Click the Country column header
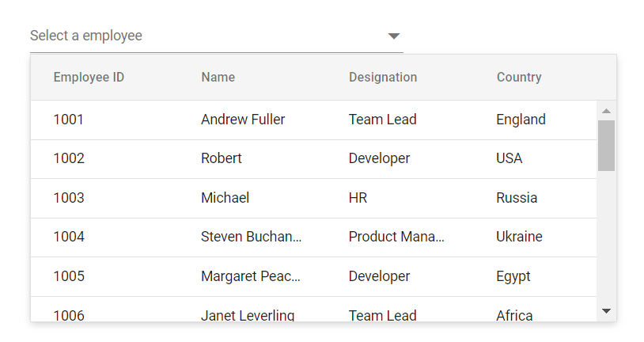644x342 pixels. (x=519, y=78)
